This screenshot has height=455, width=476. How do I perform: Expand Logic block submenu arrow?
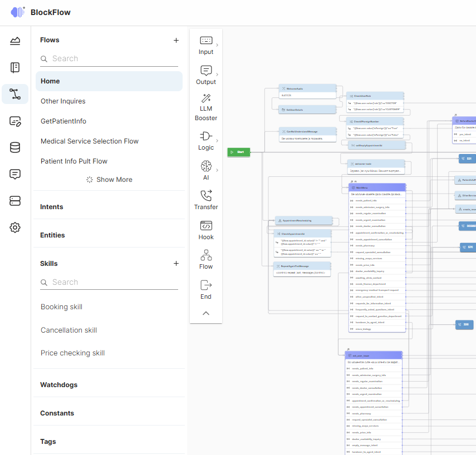coord(217,140)
